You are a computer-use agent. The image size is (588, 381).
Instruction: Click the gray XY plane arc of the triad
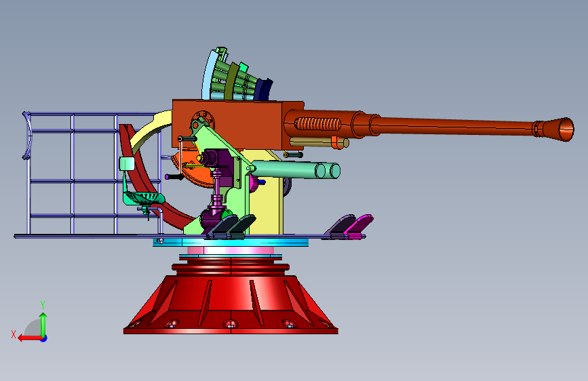pyautogui.click(x=33, y=328)
